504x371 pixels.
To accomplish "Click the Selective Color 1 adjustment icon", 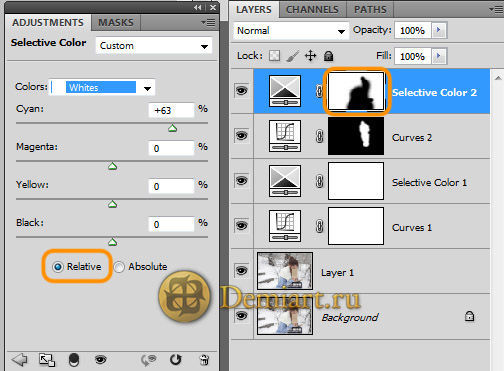I will click(x=285, y=181).
